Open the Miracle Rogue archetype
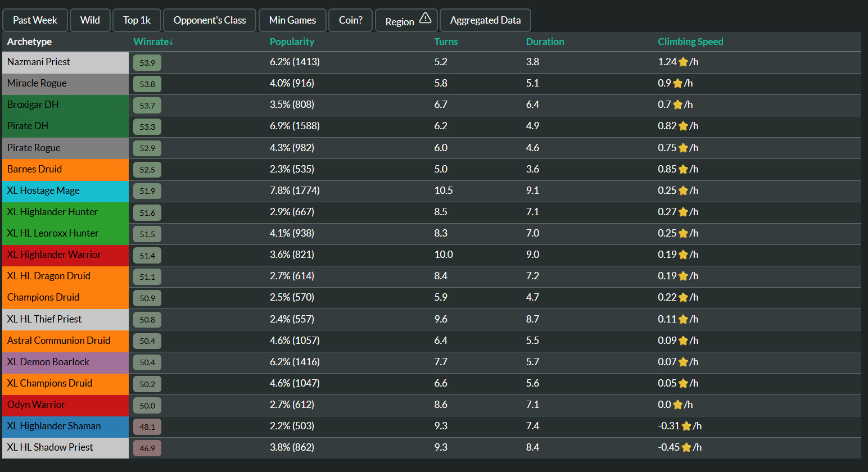 [37, 83]
